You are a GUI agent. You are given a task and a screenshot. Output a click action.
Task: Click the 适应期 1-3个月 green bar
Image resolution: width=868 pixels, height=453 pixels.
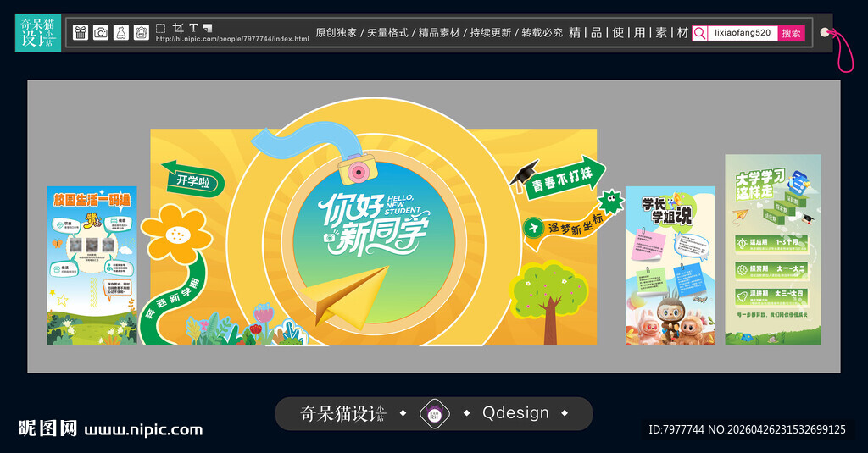[x=771, y=244]
